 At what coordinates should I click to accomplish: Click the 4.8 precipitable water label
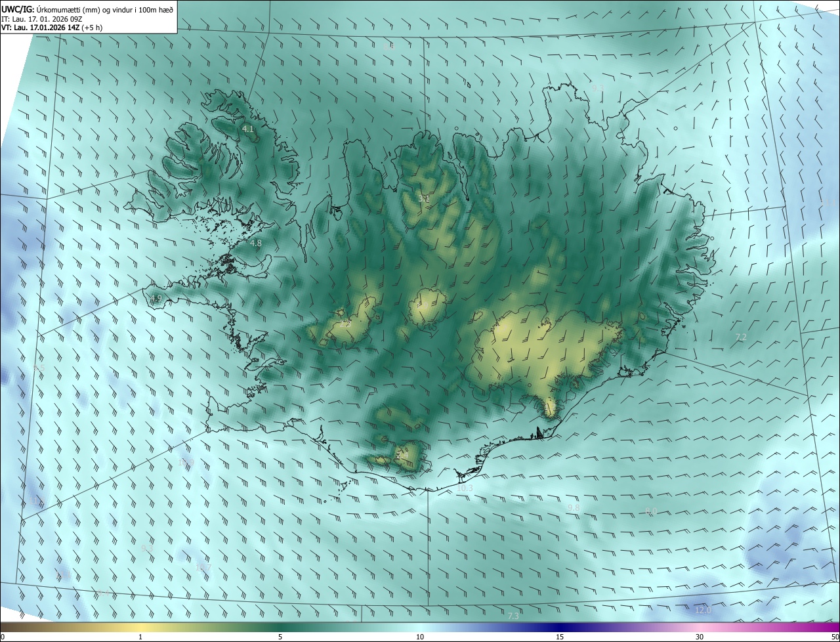pyautogui.click(x=256, y=243)
